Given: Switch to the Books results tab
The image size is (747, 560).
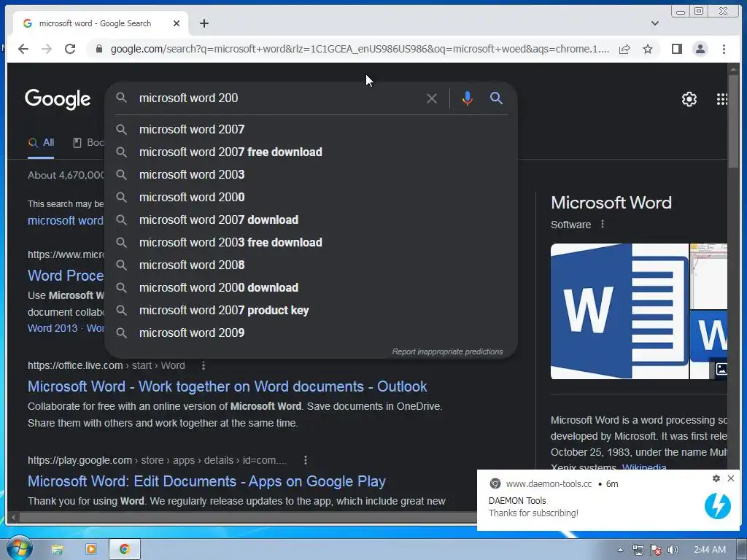Looking at the screenshot, I should click(x=88, y=142).
